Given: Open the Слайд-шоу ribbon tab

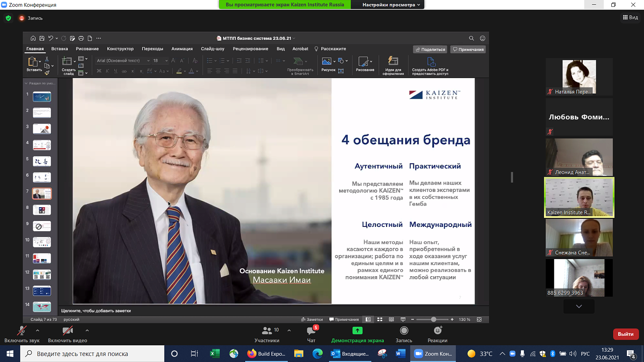Looking at the screenshot, I should pyautogui.click(x=213, y=49).
